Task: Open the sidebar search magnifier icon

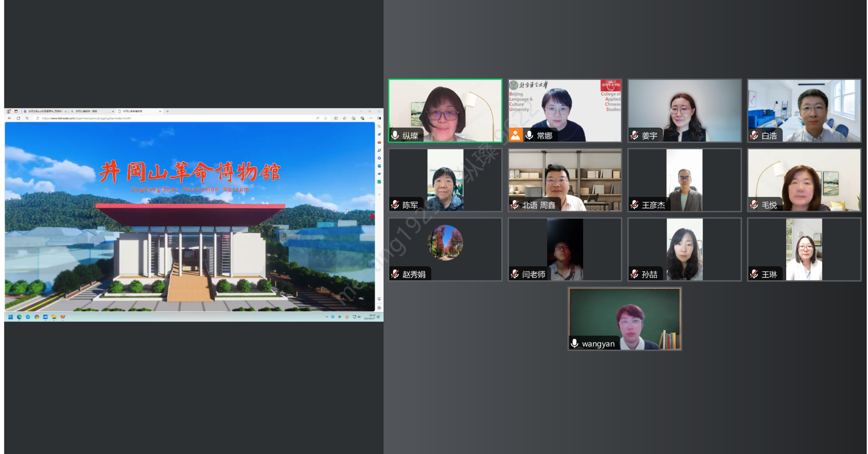Action: coord(379,126)
